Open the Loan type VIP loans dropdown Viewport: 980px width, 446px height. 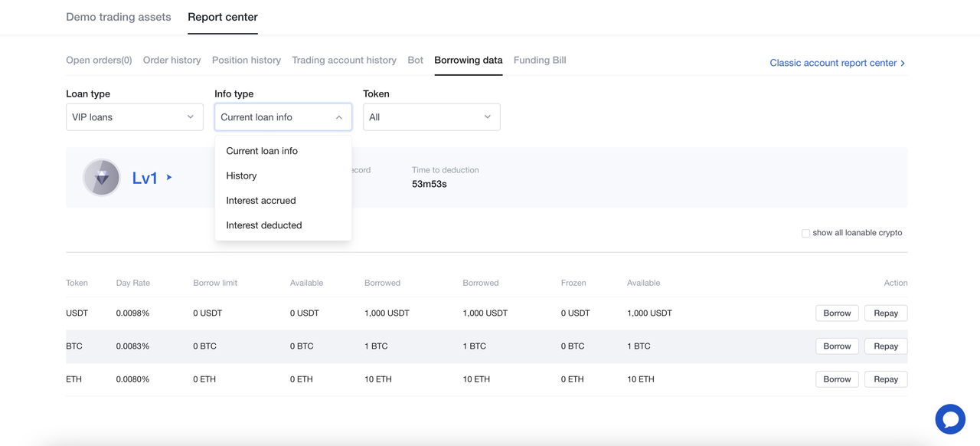coord(135,117)
